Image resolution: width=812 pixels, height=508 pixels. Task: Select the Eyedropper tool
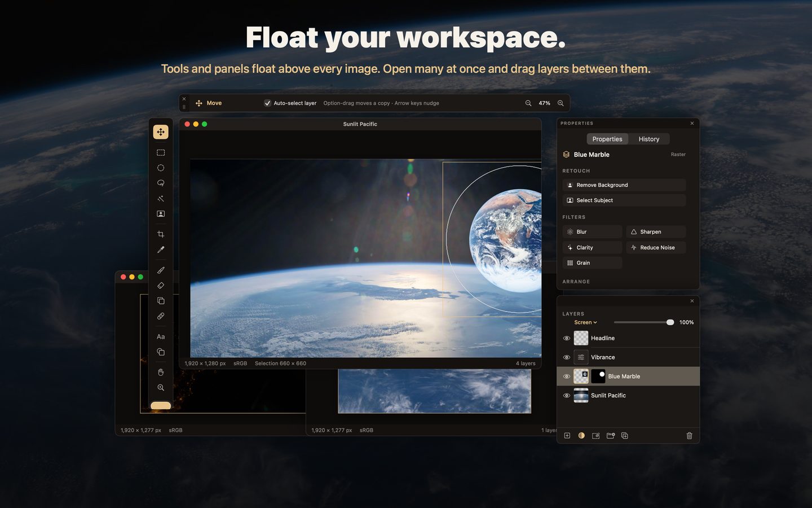pos(161,249)
